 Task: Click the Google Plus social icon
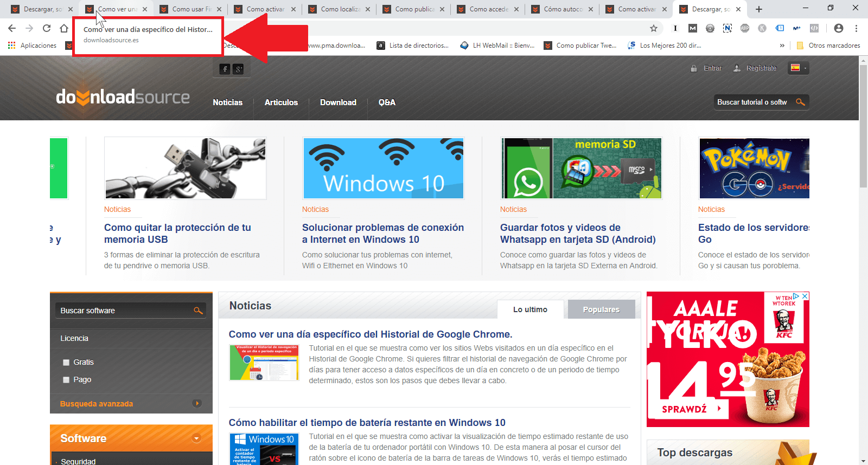[238, 69]
